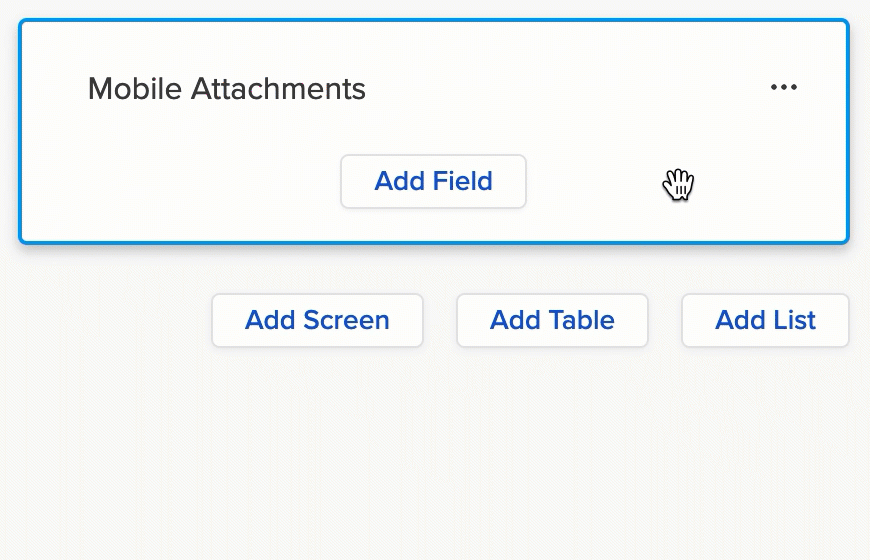Click the Mobile Attachments heading label

click(x=227, y=89)
